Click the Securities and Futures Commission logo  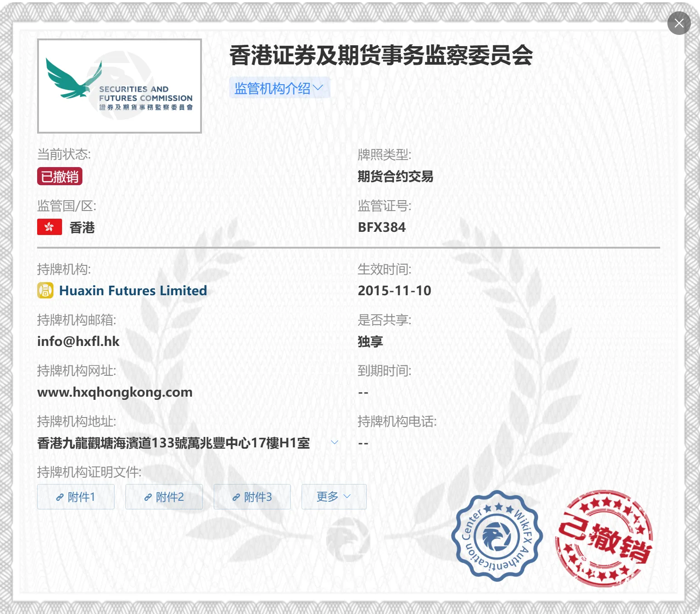click(x=120, y=86)
